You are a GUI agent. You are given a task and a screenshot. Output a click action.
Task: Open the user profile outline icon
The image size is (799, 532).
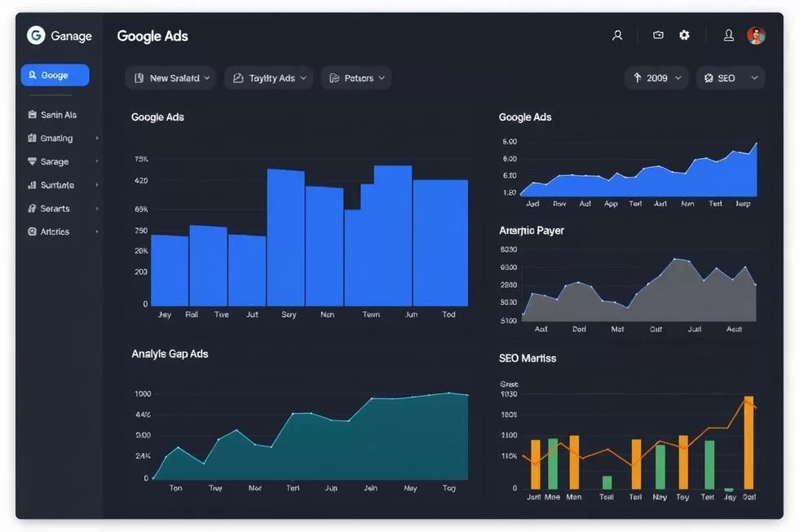point(617,35)
